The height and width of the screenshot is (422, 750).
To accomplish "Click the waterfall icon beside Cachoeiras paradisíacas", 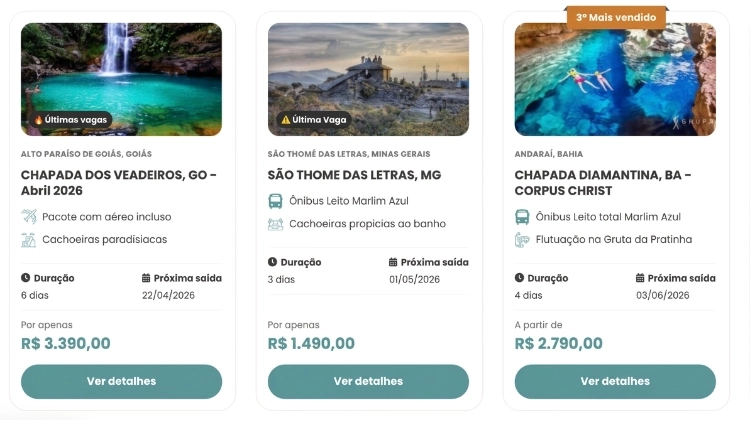I will click(x=28, y=240).
